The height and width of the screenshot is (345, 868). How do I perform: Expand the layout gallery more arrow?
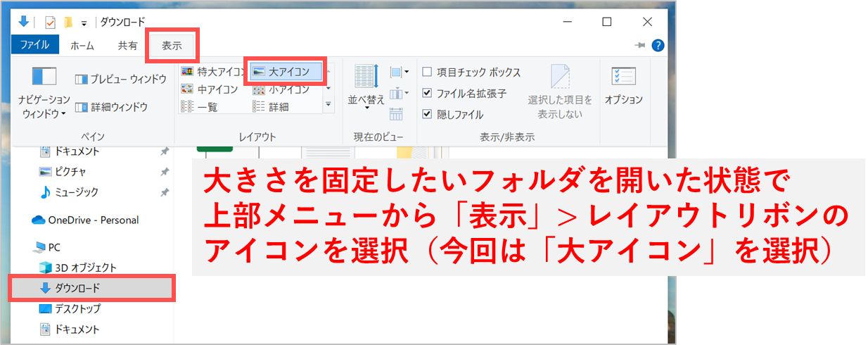[328, 106]
